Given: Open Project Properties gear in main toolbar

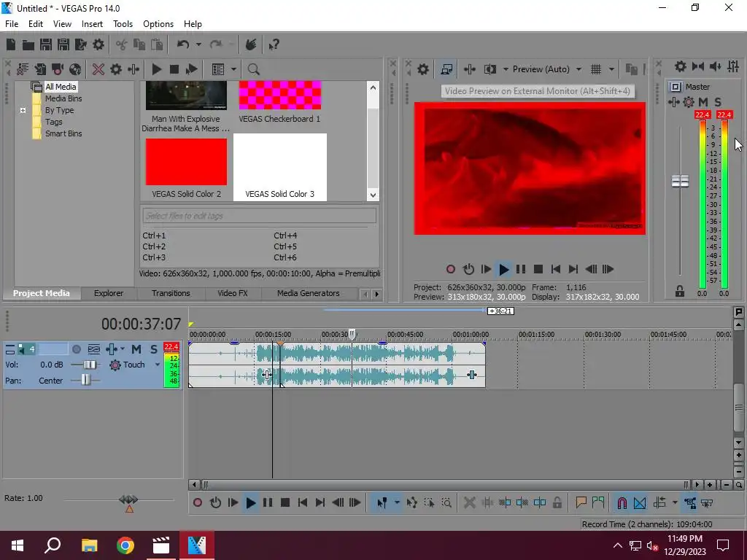Looking at the screenshot, I should coord(98,44).
